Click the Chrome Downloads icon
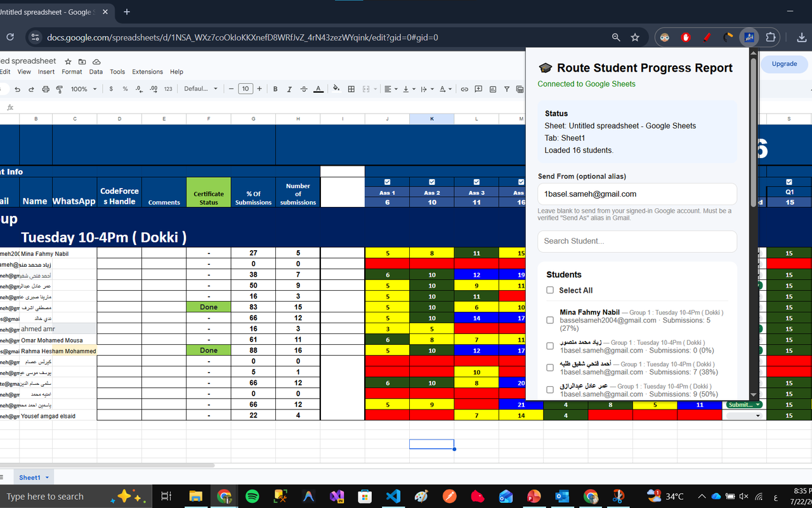812x508 pixels. (802, 37)
